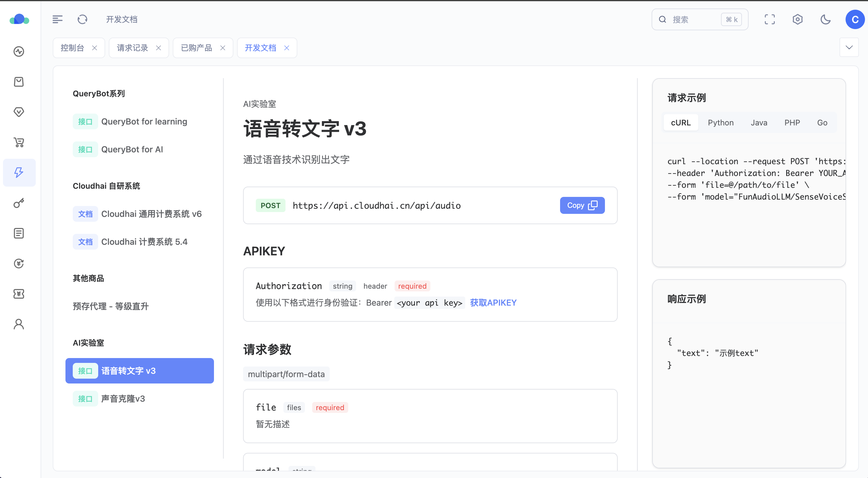Click the 开发文档 breadcrumb title
Screen dimensions: 868x478
[122, 19]
